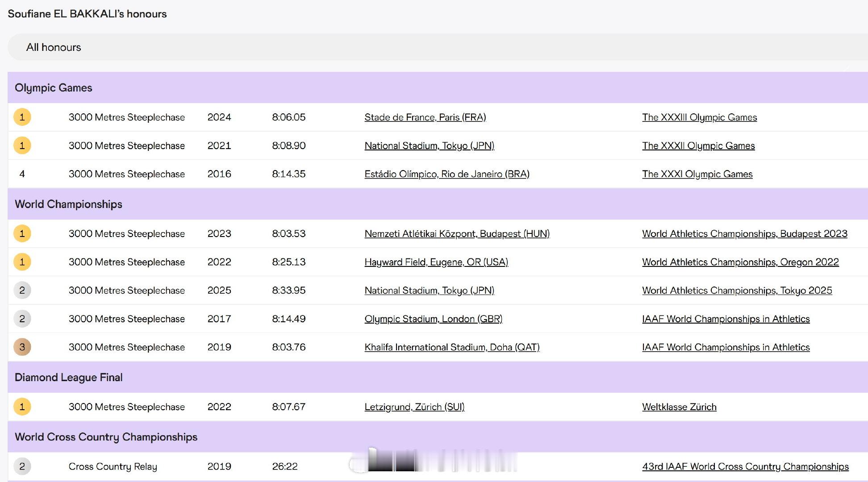Image resolution: width=868 pixels, height=482 pixels.
Task: Click the 2021 Tokyo Olympics gold badge
Action: [x=22, y=145]
